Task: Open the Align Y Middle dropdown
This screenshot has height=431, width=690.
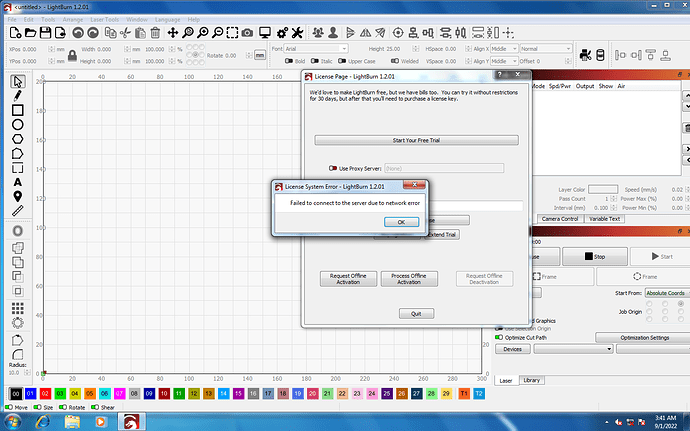Action: pyautogui.click(x=504, y=61)
